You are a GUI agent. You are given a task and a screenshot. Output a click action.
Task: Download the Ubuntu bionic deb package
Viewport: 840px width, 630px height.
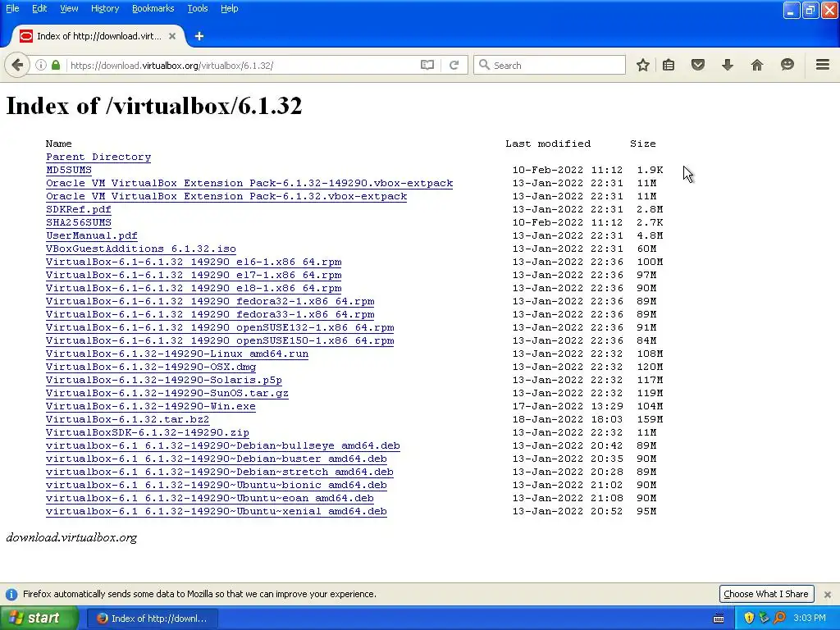point(217,485)
